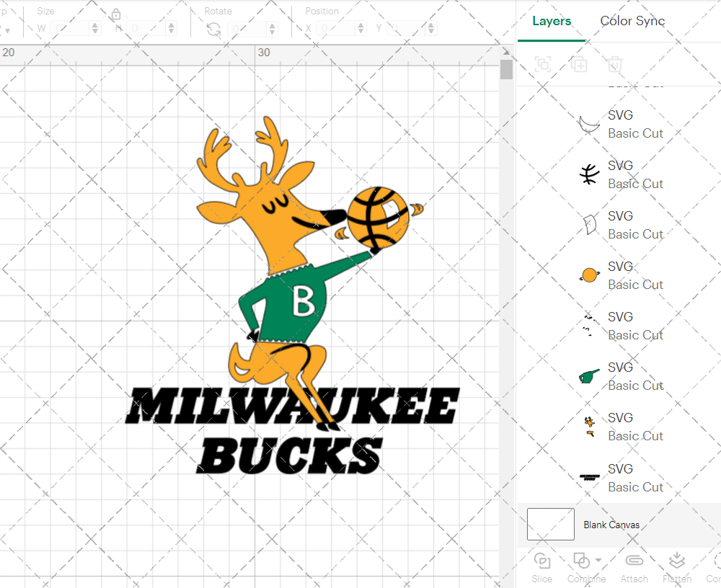This screenshot has height=588, width=721.
Task: Click the Rotate icon in toolbar
Action: coord(213,30)
